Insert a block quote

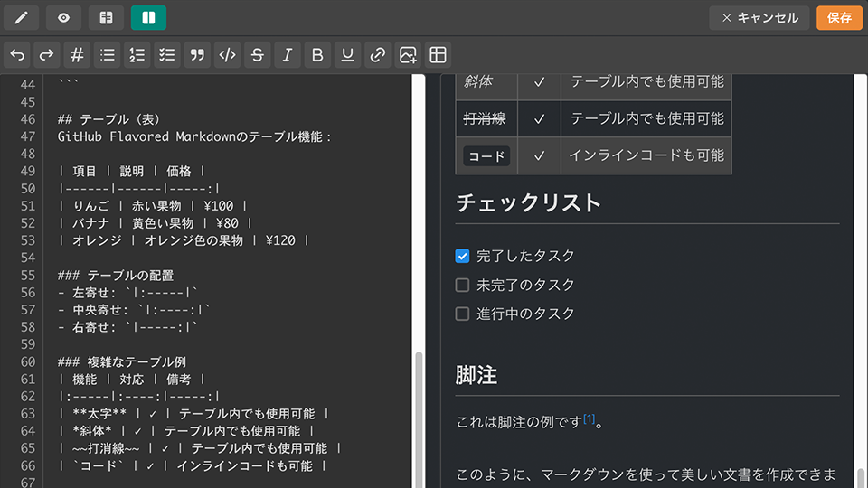197,55
